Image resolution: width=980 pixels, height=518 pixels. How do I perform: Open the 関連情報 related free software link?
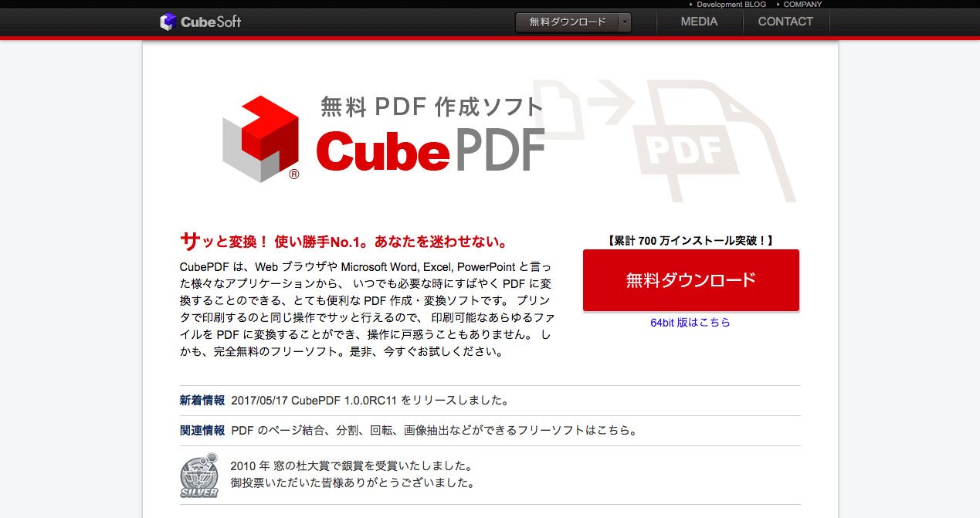click(432, 431)
